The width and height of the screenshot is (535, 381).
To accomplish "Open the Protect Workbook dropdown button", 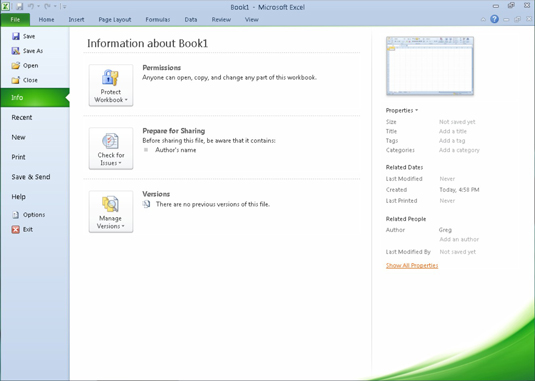I will [x=111, y=85].
